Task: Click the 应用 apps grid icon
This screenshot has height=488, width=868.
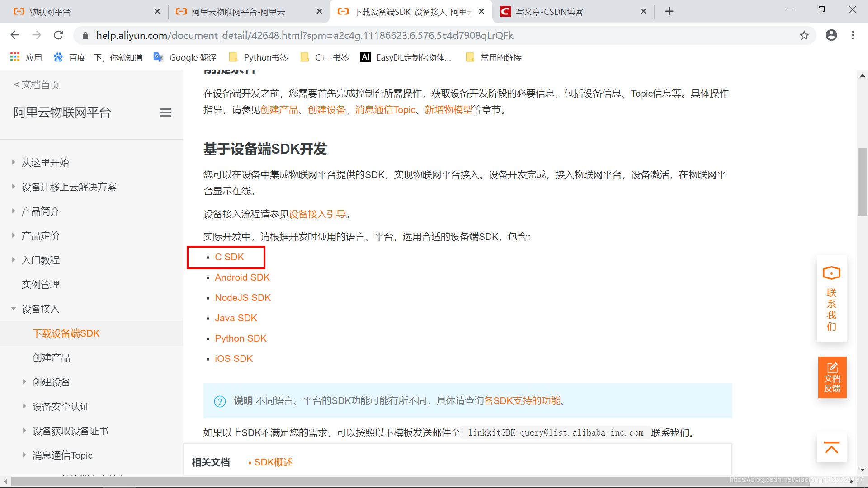Action: pos(15,57)
